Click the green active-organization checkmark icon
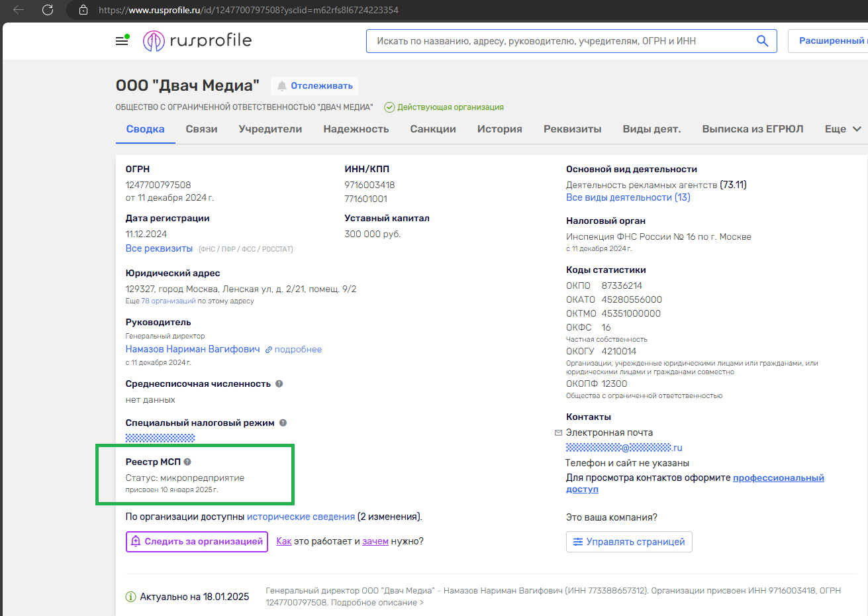868x616 pixels. pos(389,107)
